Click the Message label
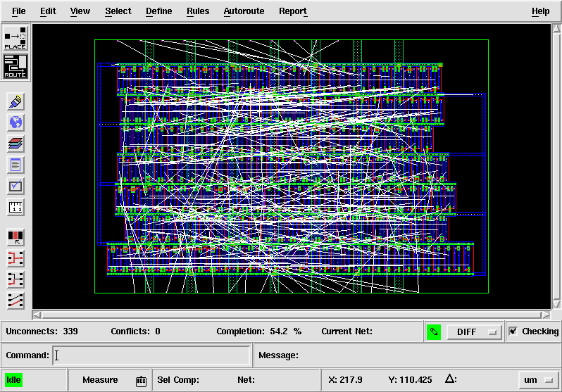Screen dimensions: 562x392 pyautogui.click(x=278, y=355)
